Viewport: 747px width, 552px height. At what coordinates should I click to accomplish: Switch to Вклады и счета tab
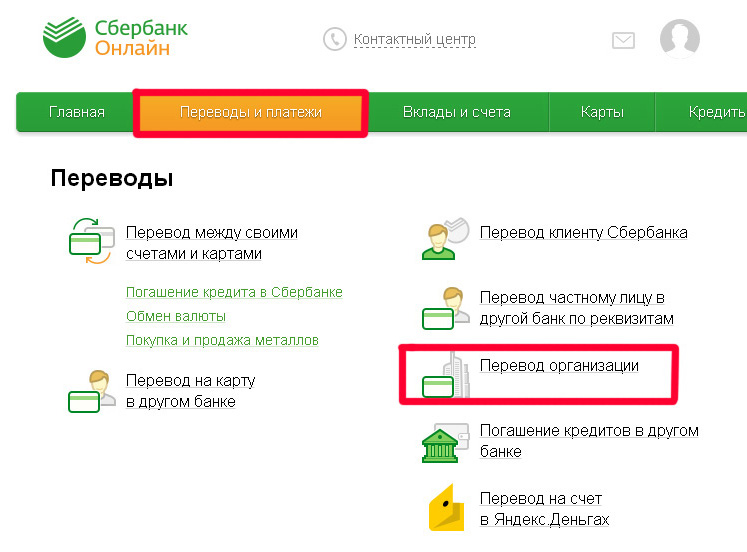coord(456,112)
